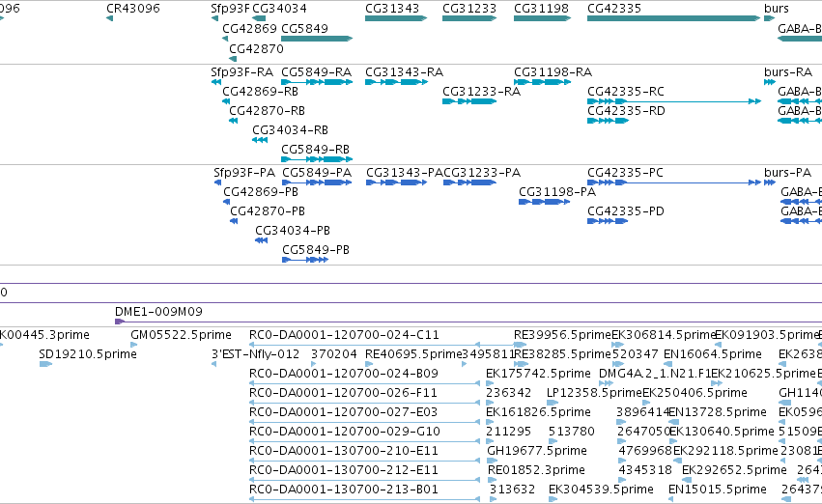
Task: Select EST GH19677.5prime
Action: tap(537, 451)
